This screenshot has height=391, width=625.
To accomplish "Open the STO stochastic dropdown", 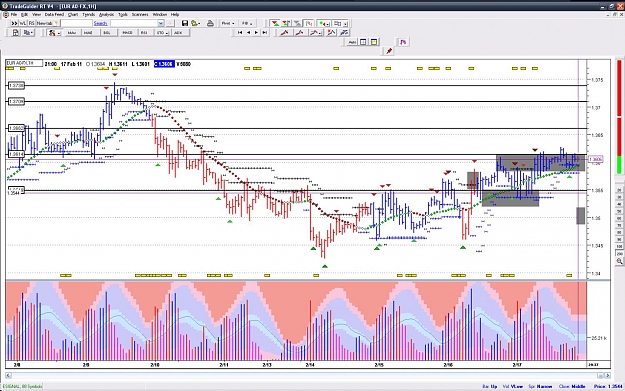I will (x=162, y=33).
